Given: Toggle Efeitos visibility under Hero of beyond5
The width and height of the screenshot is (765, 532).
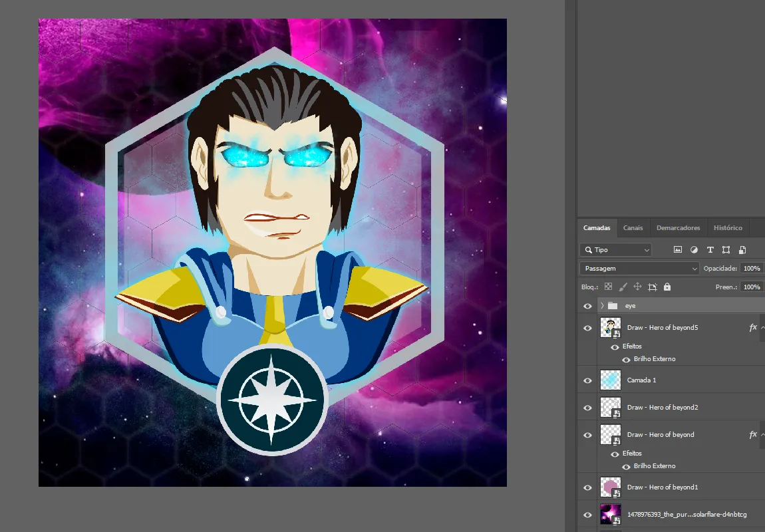Looking at the screenshot, I should 615,346.
